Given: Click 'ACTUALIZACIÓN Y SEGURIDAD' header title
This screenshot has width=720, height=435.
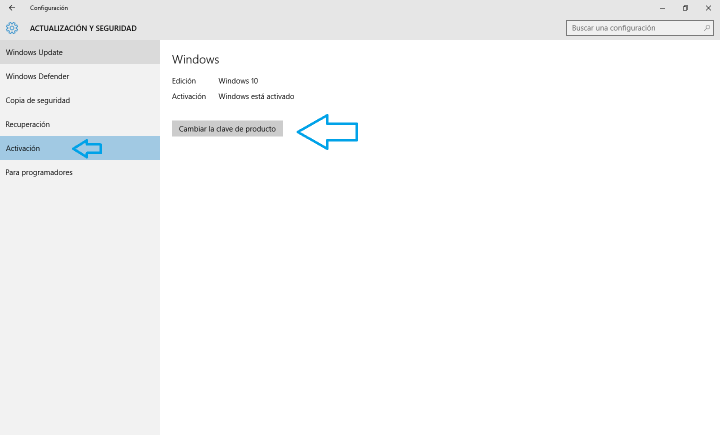Looking at the screenshot, I should (83, 28).
